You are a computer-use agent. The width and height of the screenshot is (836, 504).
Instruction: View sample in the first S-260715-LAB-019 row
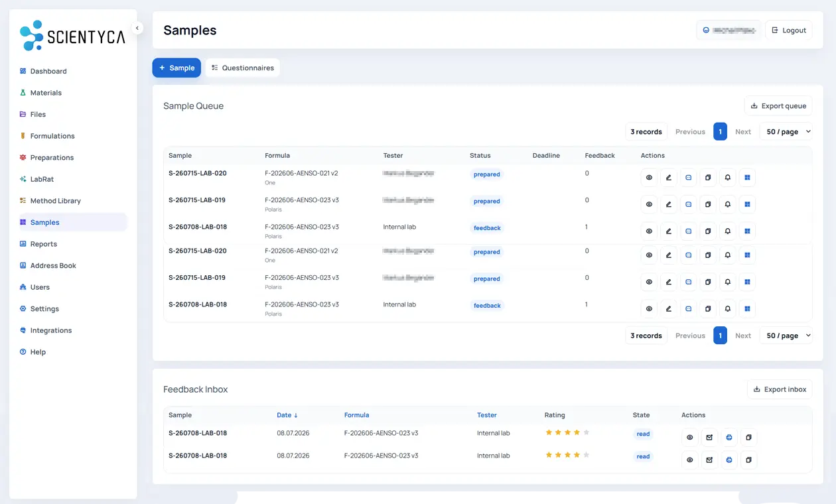pos(649,204)
